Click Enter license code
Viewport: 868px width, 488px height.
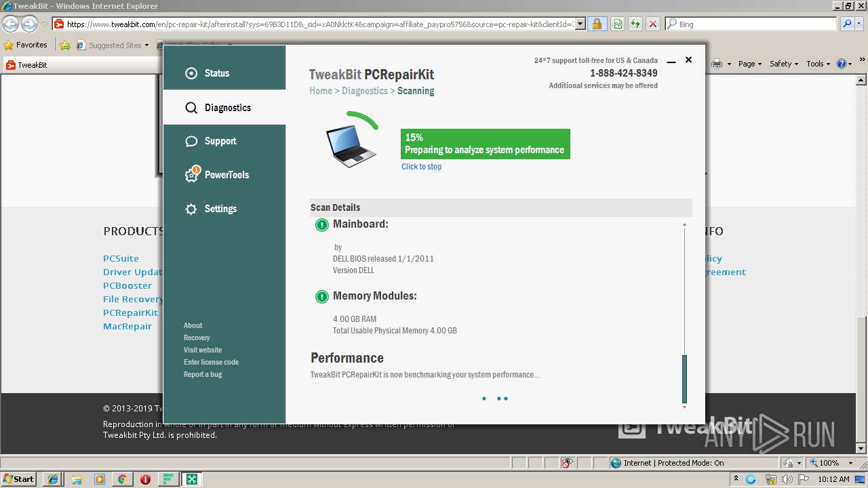pos(211,362)
